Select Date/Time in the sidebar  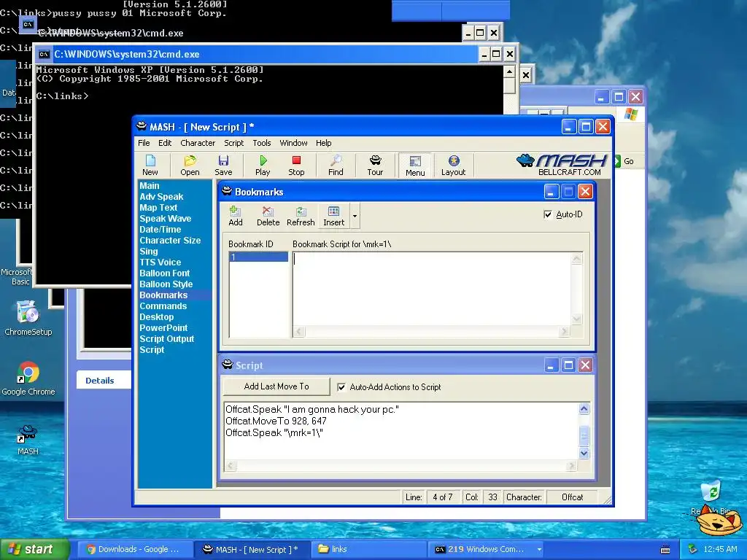160,230
